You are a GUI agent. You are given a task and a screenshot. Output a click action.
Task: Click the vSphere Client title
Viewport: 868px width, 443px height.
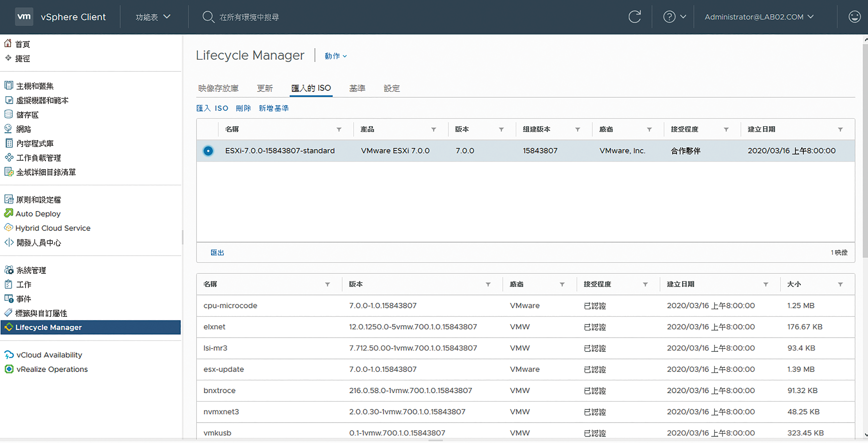pyautogui.click(x=73, y=17)
